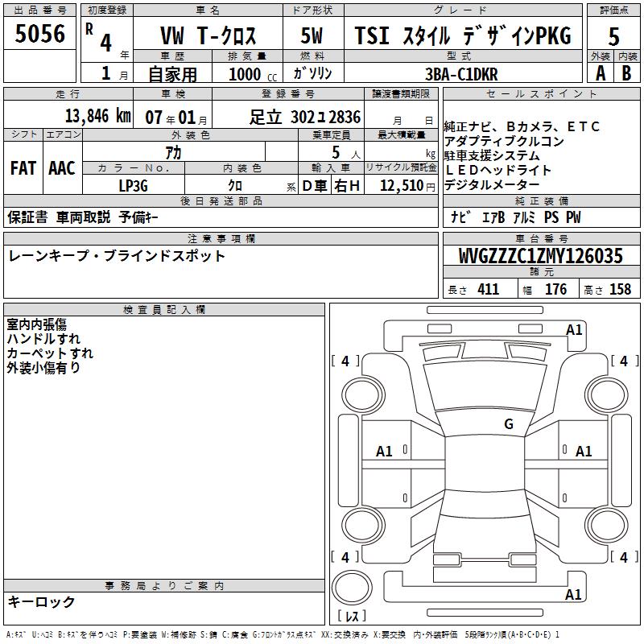Select the exterior grade A cell

pyautogui.click(x=600, y=72)
